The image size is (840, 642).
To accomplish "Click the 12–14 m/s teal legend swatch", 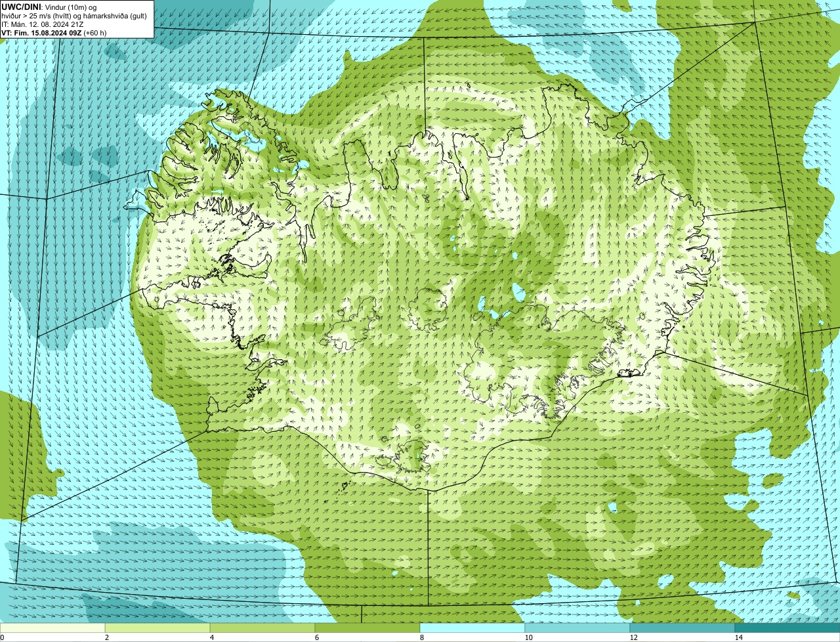I will (x=682, y=628).
